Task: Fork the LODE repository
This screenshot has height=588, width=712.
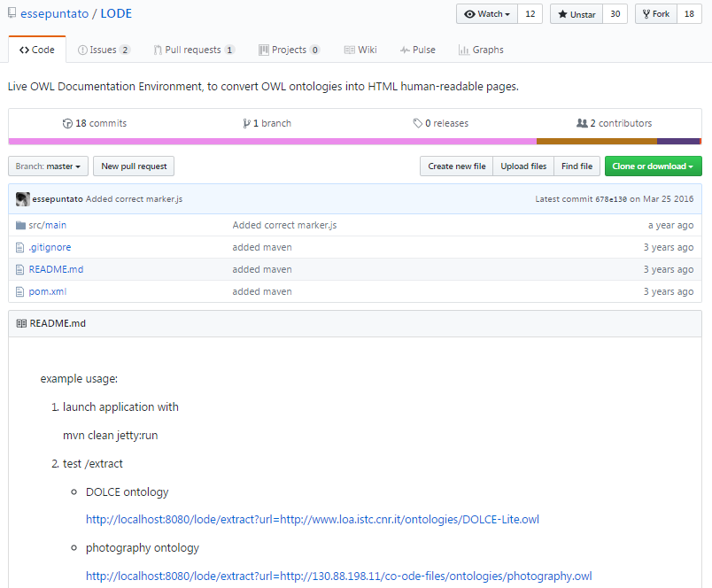Action: [x=655, y=14]
